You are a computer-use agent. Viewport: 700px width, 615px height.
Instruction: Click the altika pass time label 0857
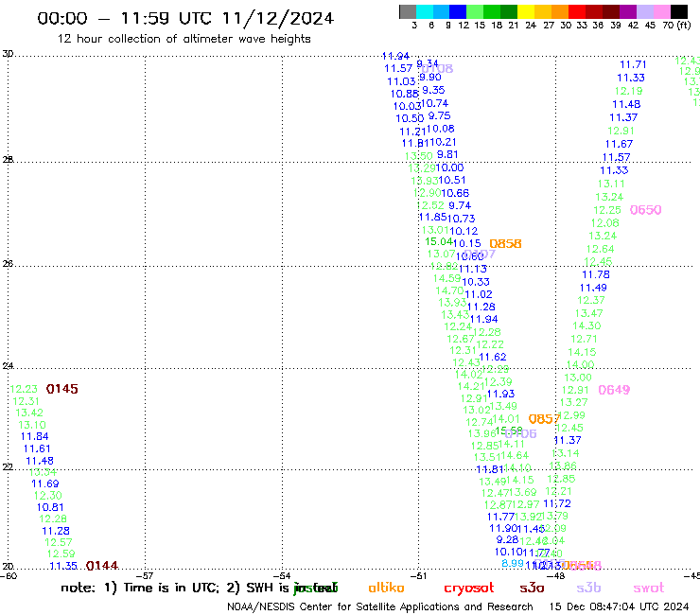tap(544, 419)
